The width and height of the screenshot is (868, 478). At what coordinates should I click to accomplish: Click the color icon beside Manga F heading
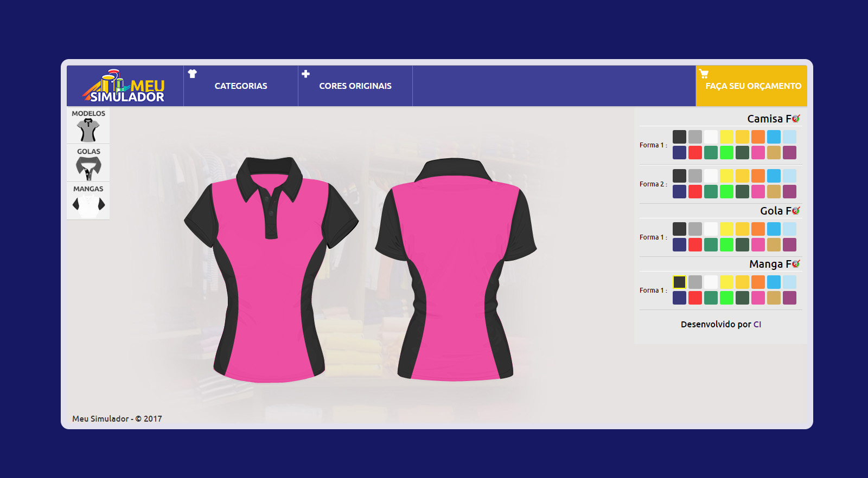[796, 263]
